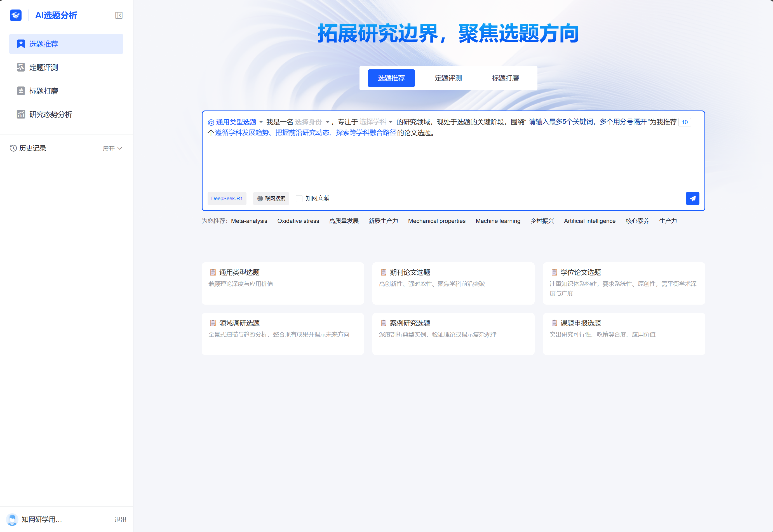Click the 领域调研选题 card clipboard icon
This screenshot has height=532, width=773.
[x=213, y=323]
